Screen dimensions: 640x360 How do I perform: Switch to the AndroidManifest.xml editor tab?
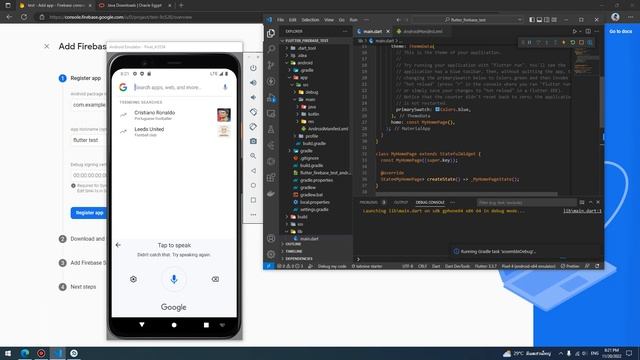click(422, 31)
